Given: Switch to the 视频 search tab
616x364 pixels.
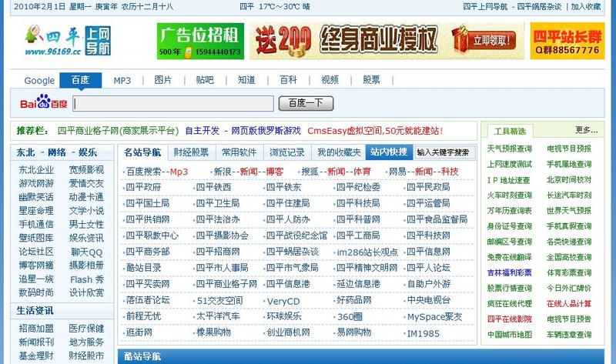Looking at the screenshot, I should (330, 80).
